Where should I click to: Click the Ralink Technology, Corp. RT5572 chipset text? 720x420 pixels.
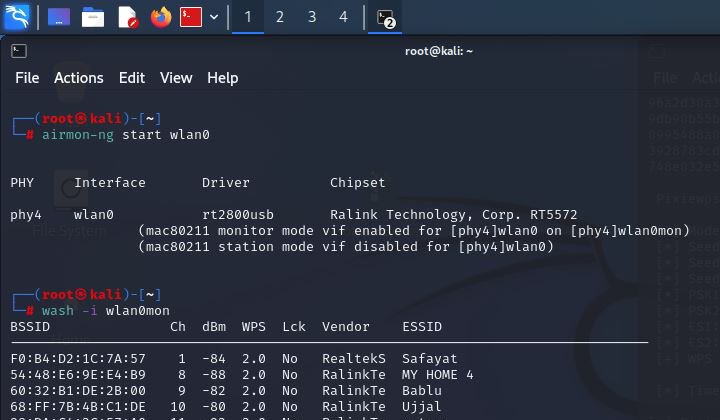(454, 215)
